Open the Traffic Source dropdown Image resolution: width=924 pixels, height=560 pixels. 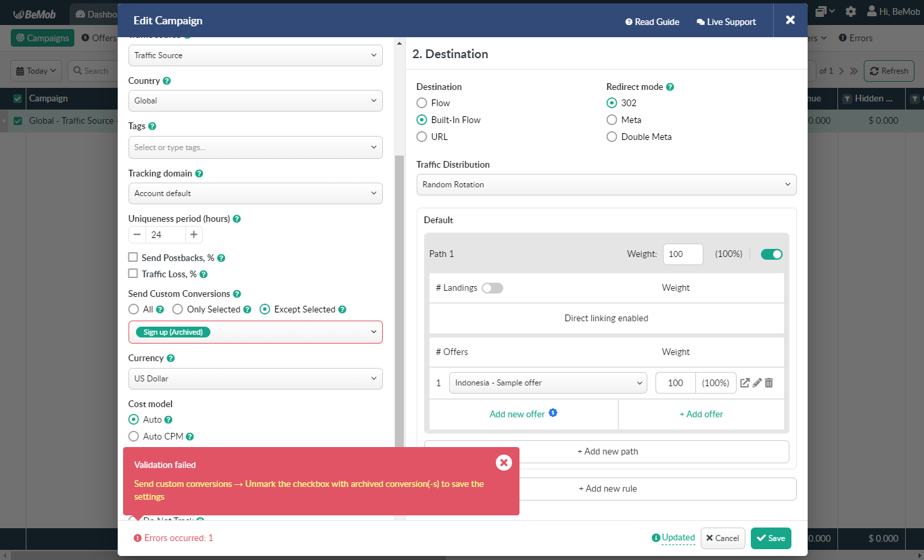(x=256, y=55)
